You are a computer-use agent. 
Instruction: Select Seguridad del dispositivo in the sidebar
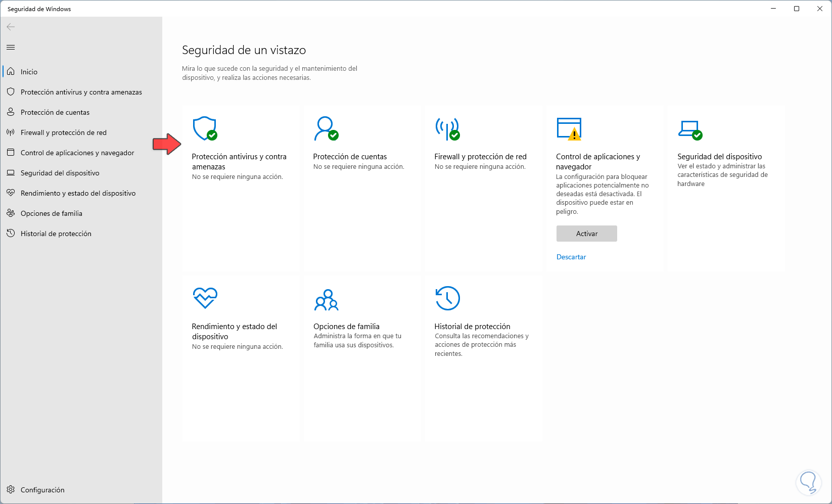(60, 173)
